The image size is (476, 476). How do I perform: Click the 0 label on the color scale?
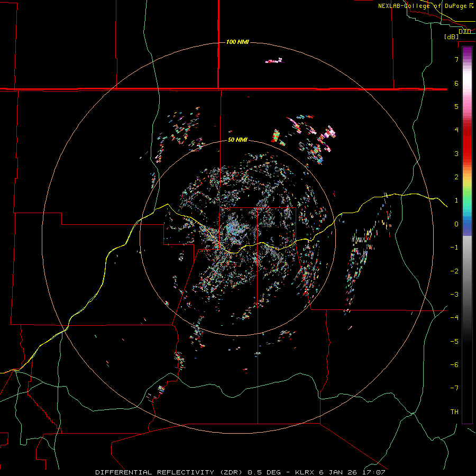456,224
